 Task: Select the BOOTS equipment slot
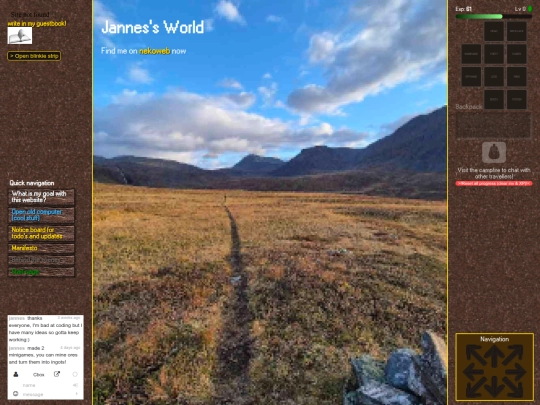pyautogui.click(x=494, y=100)
